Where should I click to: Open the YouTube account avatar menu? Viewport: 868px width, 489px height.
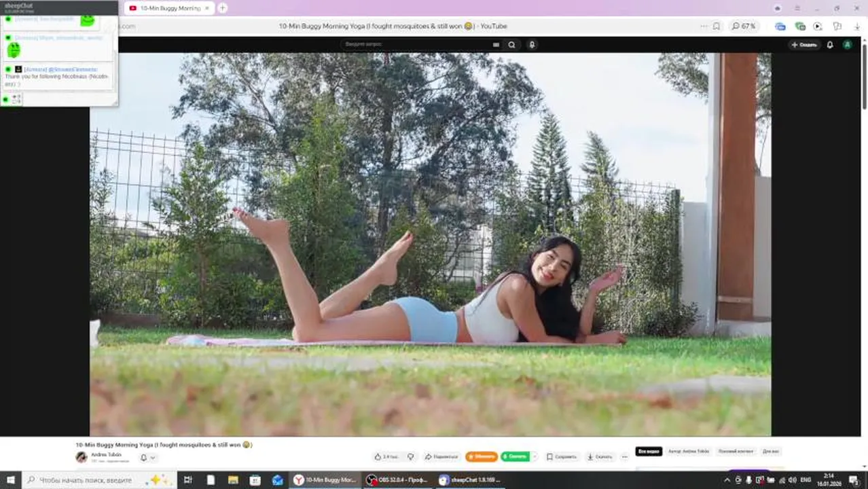(847, 45)
